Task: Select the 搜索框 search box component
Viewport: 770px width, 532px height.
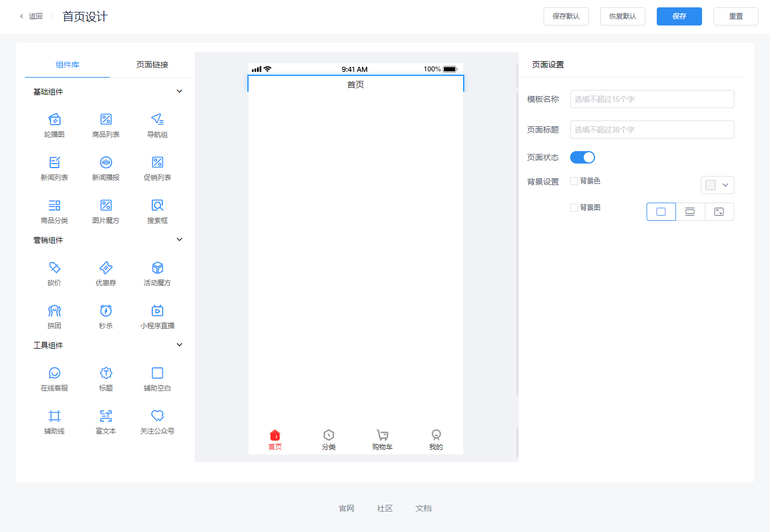Action: [x=157, y=211]
